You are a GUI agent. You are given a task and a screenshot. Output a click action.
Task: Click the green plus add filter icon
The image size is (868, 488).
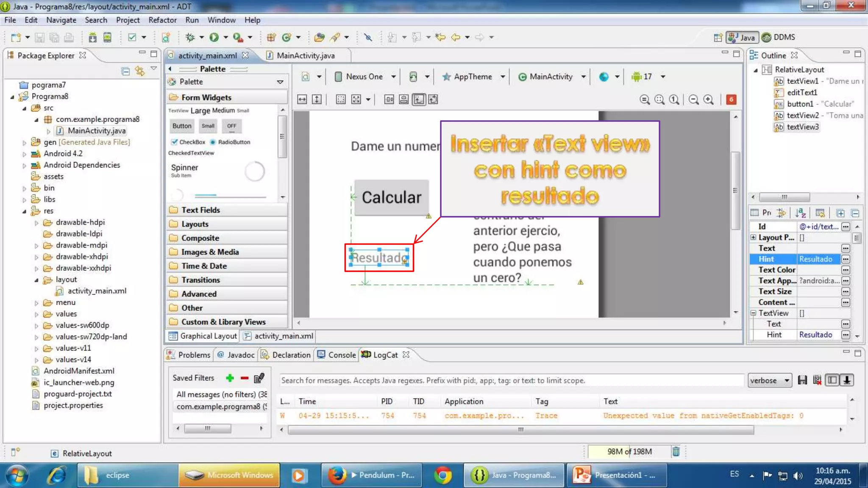tap(230, 378)
